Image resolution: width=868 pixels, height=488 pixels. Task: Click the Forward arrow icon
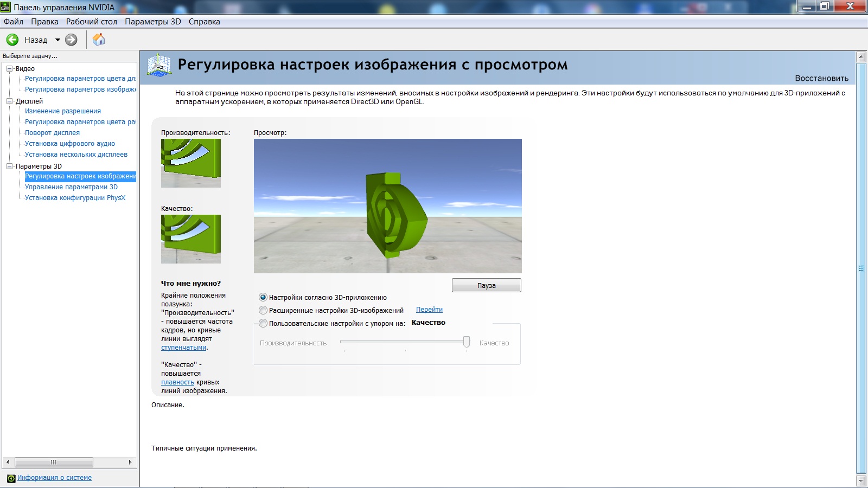point(71,40)
